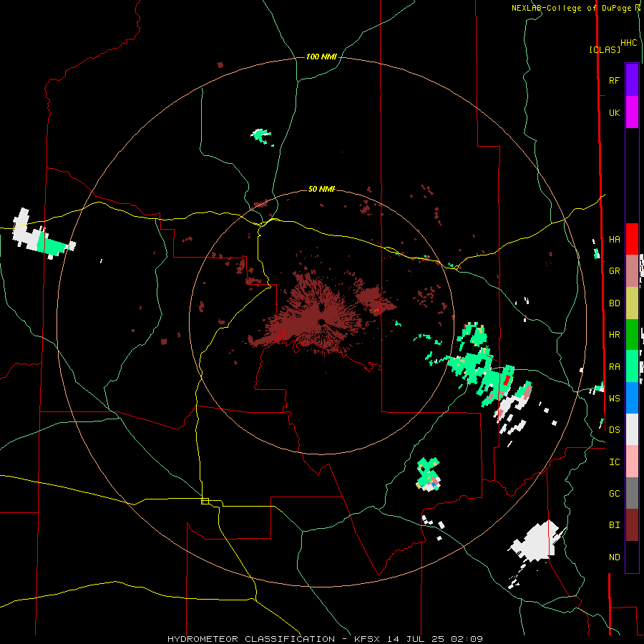Click the olive-yellow BD big drops swatch
Viewport: 644px width, 644px height.
point(632,303)
